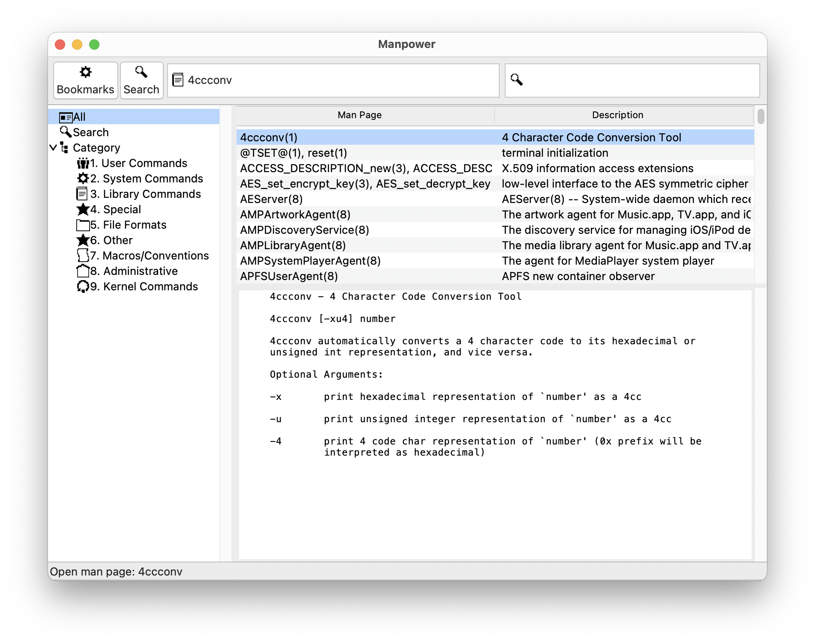This screenshot has width=815, height=644.
Task: Select the All item in sidebar
Action: pyautogui.click(x=79, y=117)
